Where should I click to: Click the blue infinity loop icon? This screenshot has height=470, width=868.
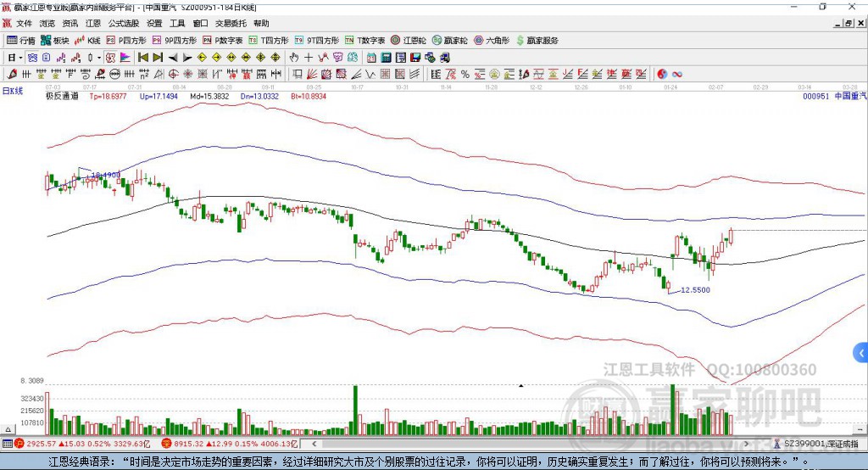point(676,74)
